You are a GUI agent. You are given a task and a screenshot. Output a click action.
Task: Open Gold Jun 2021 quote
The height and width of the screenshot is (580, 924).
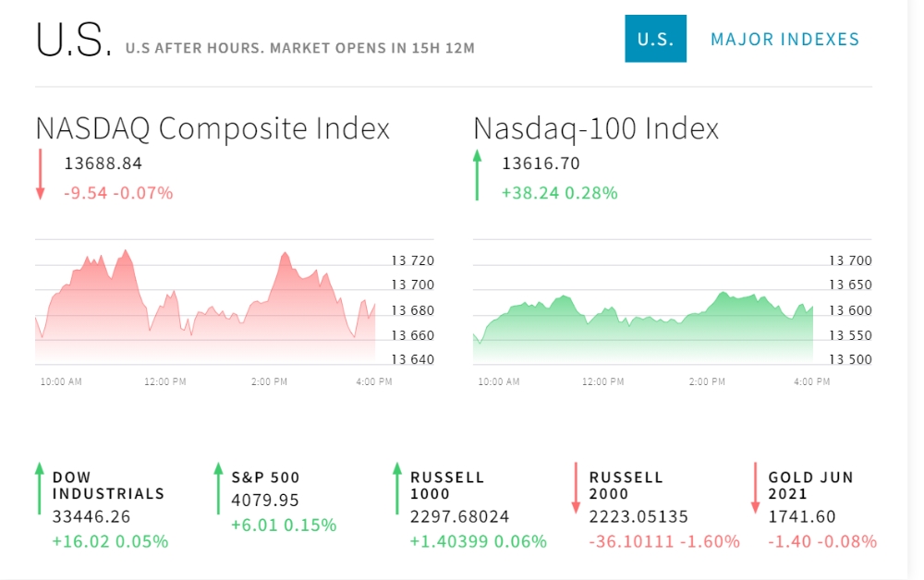(810, 485)
